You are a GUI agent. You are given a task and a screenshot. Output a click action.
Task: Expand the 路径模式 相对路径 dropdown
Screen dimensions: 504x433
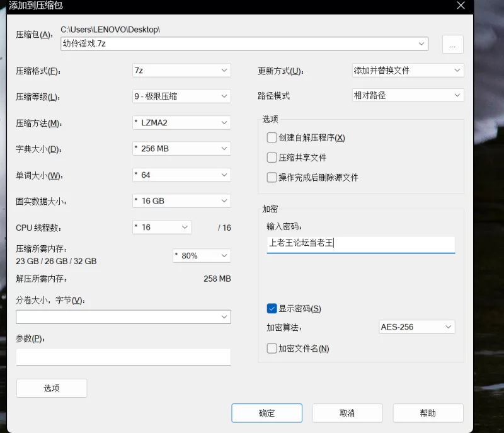(x=408, y=96)
